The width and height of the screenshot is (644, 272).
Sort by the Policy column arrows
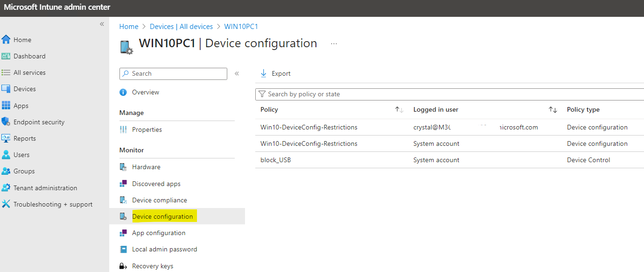coord(399,109)
